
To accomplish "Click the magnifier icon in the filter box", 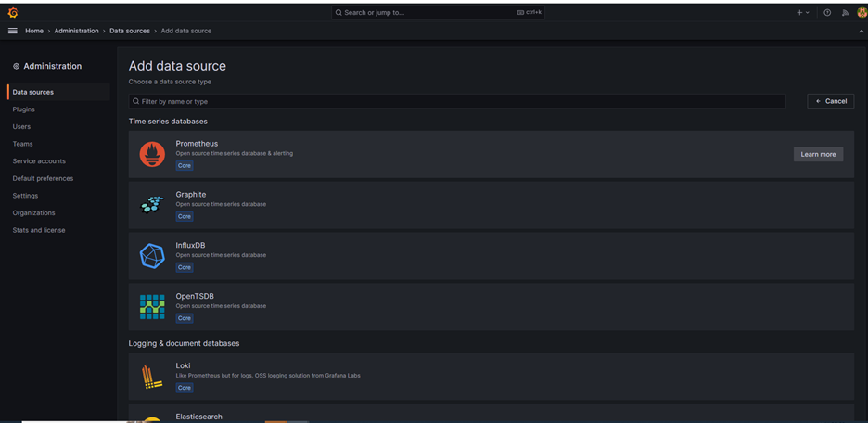I will (x=135, y=101).
